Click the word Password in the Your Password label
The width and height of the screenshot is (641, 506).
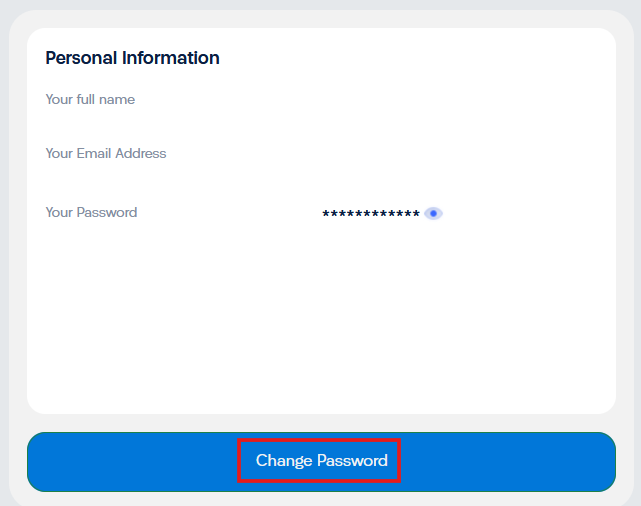(x=107, y=213)
